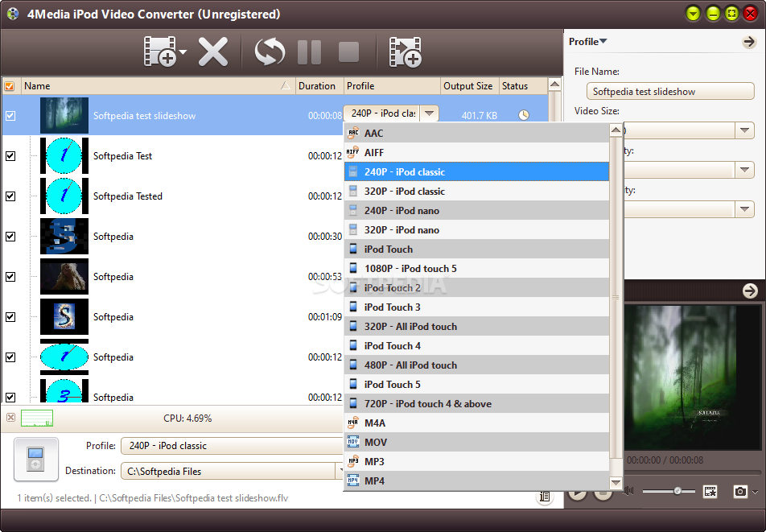Open the row profile 240P combo arrow
766x532 pixels.
click(429, 113)
